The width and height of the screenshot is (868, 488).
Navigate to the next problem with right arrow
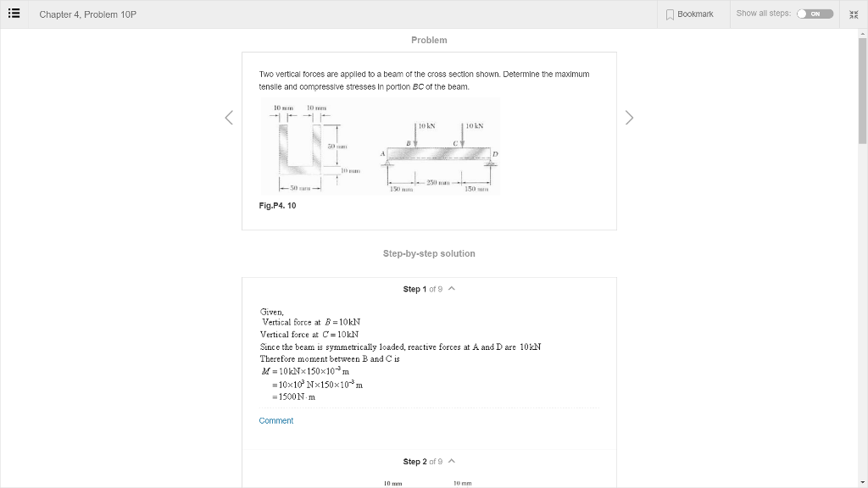click(x=629, y=117)
